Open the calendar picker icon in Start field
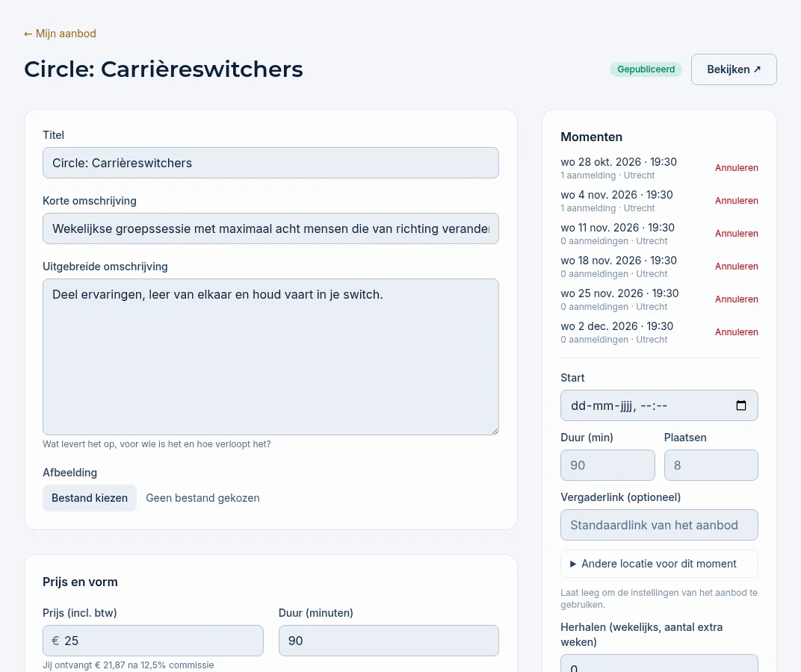This screenshot has width=801, height=672. click(740, 405)
